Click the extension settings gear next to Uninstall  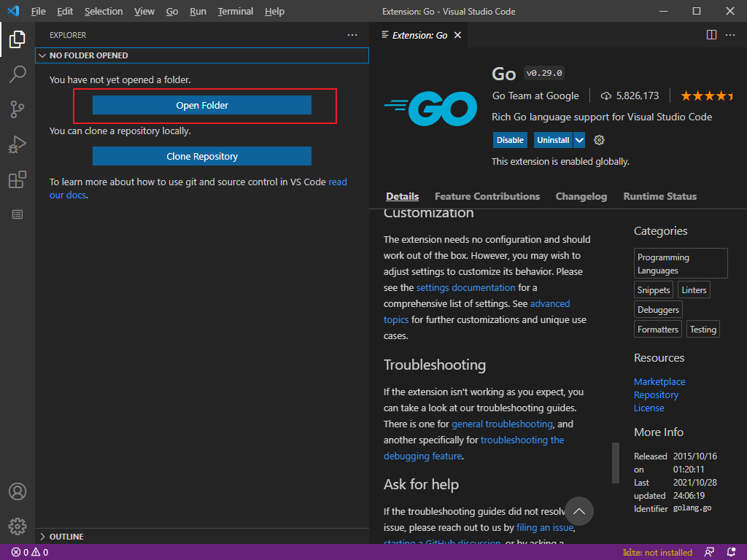click(600, 140)
